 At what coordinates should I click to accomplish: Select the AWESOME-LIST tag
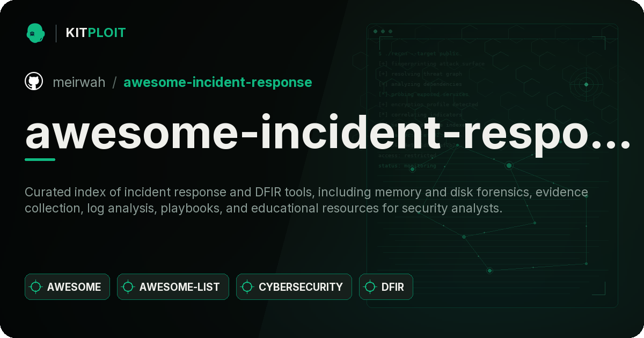click(173, 286)
